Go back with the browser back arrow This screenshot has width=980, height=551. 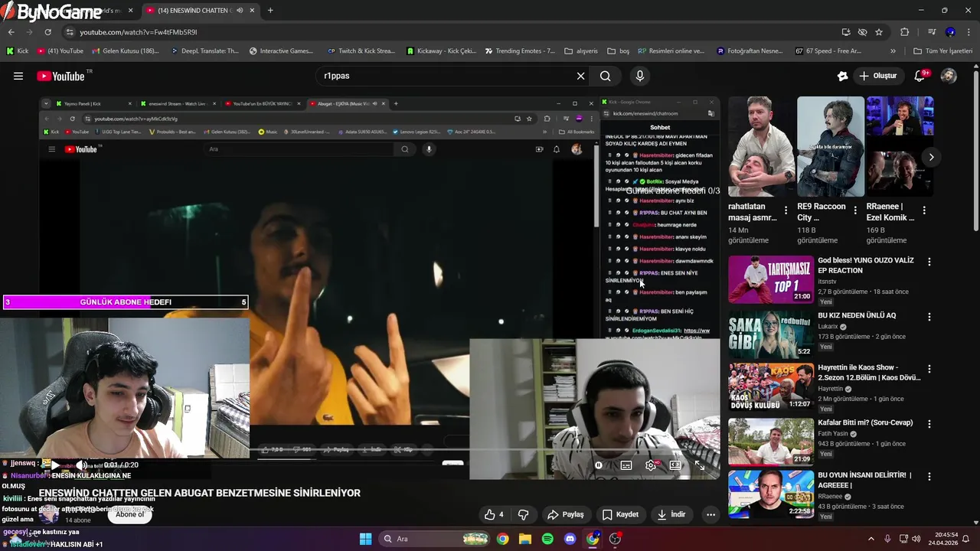point(11,32)
